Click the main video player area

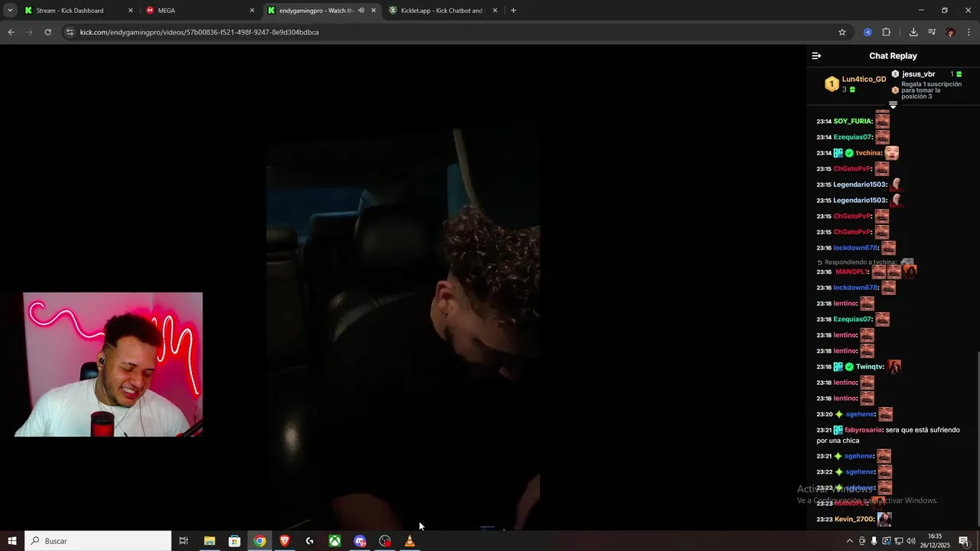pos(403,287)
